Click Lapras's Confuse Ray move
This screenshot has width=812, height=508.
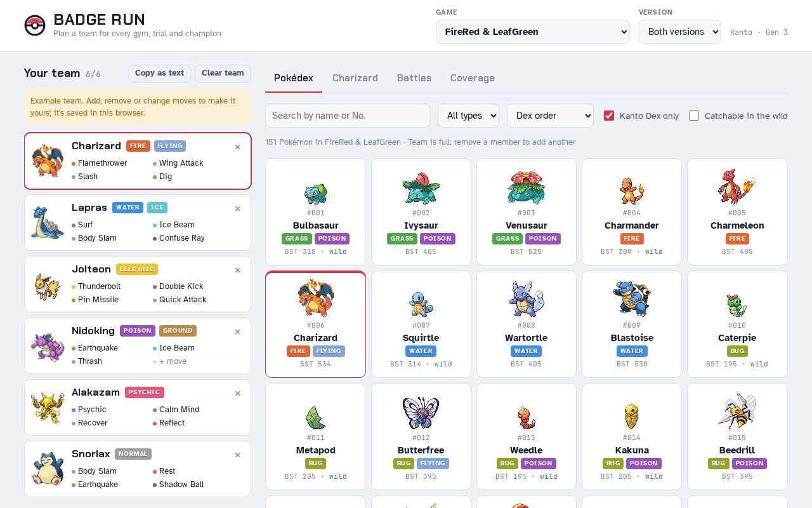pyautogui.click(x=178, y=238)
